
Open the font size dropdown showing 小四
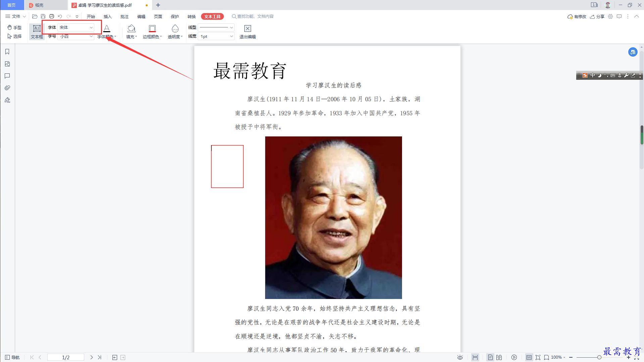point(76,36)
